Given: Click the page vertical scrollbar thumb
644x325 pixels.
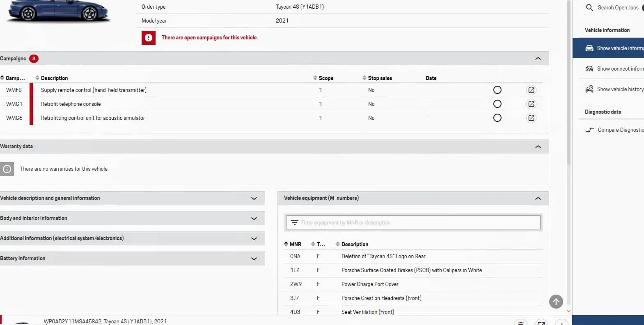Looking at the screenshot, I should click(x=568, y=82).
